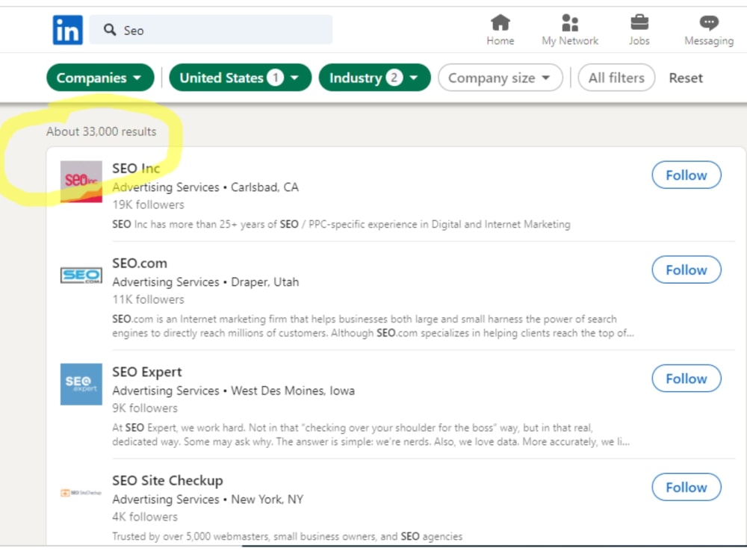Click the SEO Site Checkup logo
The height and width of the screenshot is (560, 747).
pyautogui.click(x=81, y=492)
